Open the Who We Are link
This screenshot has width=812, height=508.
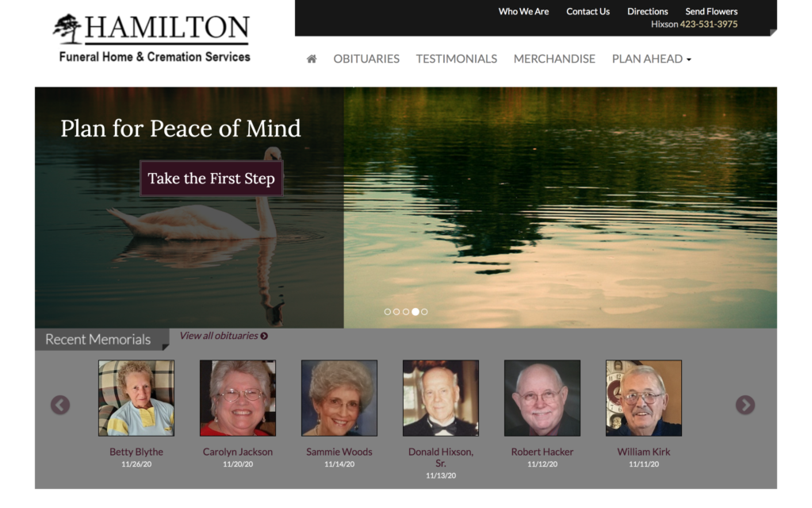523,11
